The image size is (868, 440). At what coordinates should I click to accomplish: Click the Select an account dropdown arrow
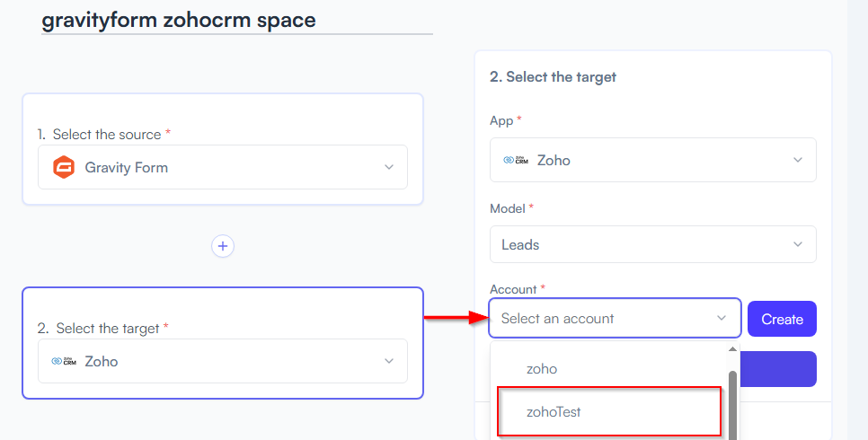click(722, 318)
